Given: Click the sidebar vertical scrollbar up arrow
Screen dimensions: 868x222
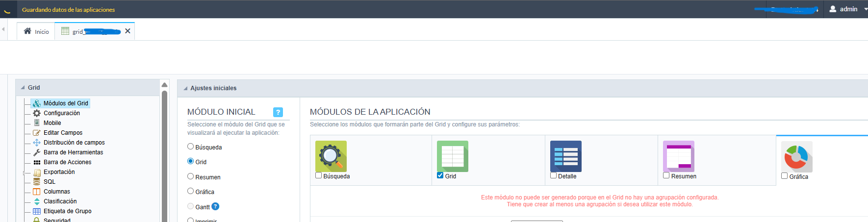Looking at the screenshot, I should tap(164, 85).
